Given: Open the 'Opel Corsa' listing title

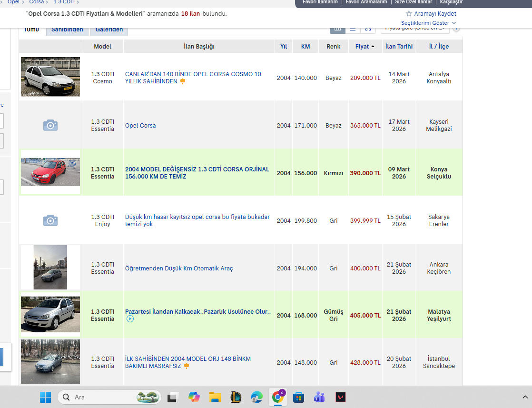Looking at the screenshot, I should point(140,126).
